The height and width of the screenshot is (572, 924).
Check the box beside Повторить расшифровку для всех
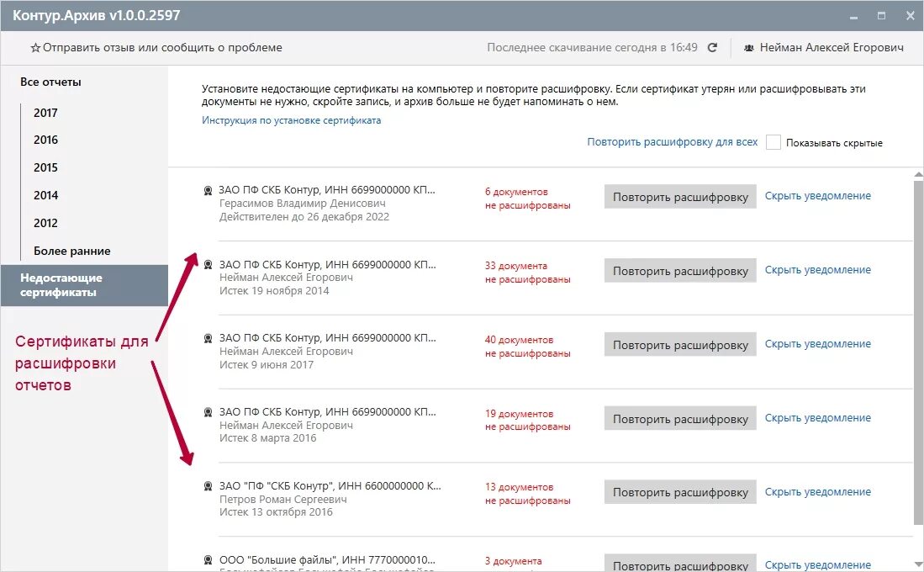click(773, 142)
